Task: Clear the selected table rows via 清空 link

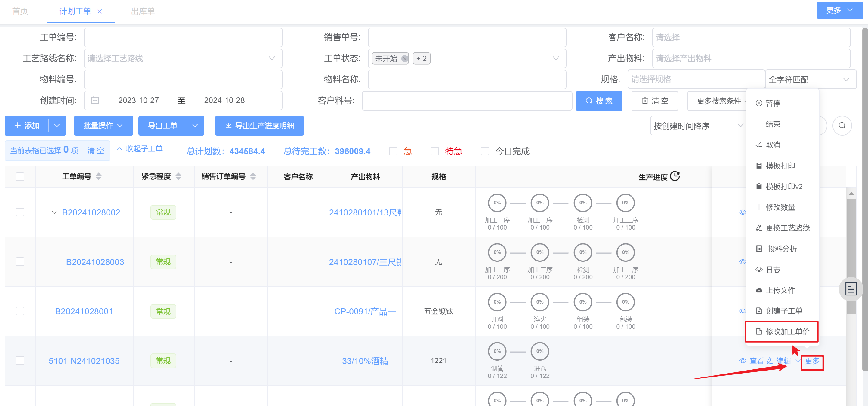Action: [x=96, y=151]
